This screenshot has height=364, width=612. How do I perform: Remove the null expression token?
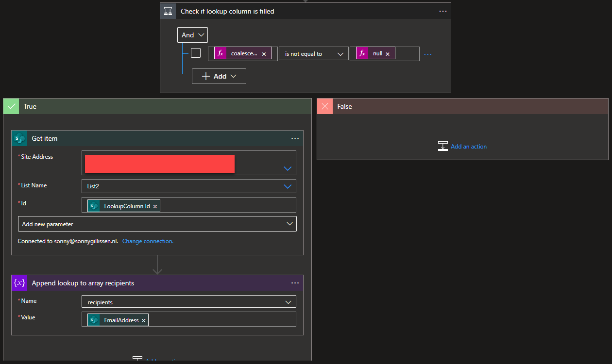tap(388, 54)
